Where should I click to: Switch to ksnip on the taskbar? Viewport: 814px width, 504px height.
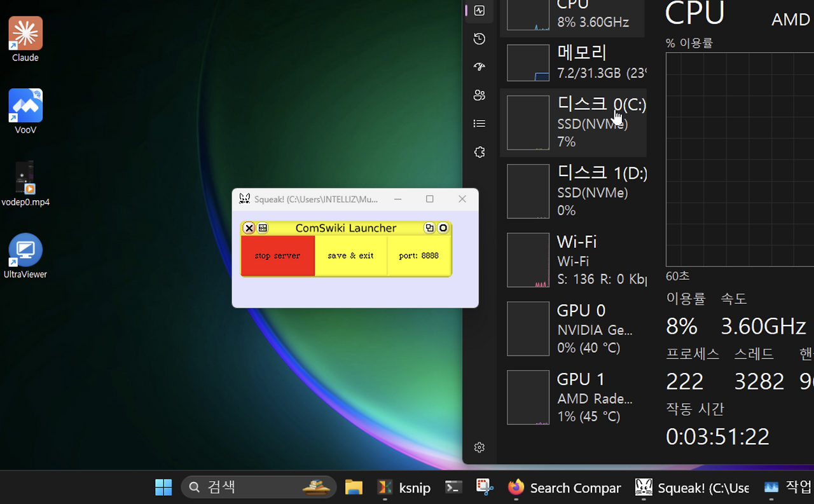pyautogui.click(x=404, y=487)
